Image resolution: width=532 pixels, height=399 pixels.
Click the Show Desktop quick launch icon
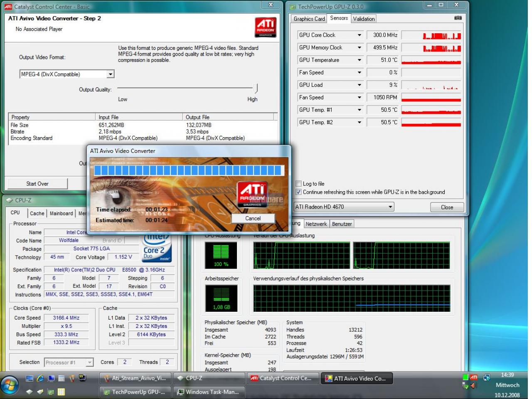coord(30,378)
